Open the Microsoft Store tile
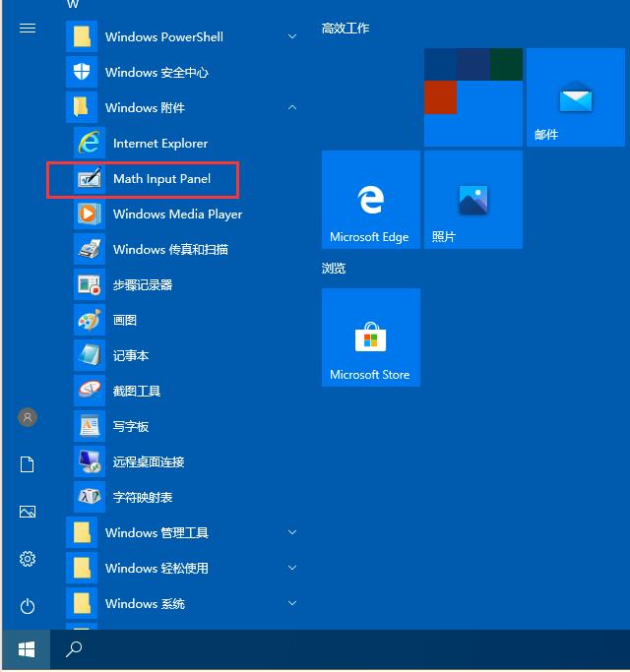This screenshot has height=672, width=630. pos(371,337)
